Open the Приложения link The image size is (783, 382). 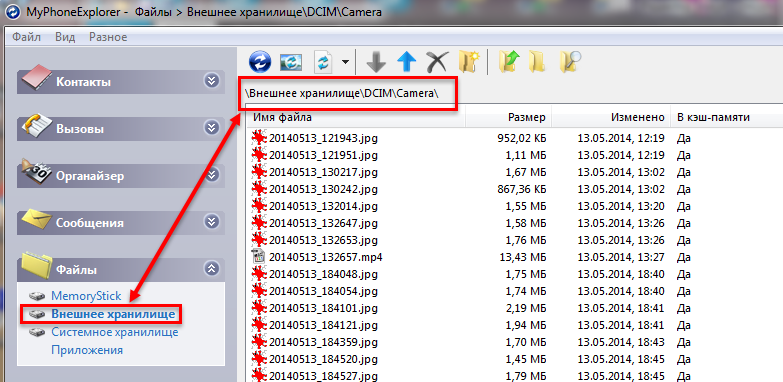pyautogui.click(x=87, y=350)
